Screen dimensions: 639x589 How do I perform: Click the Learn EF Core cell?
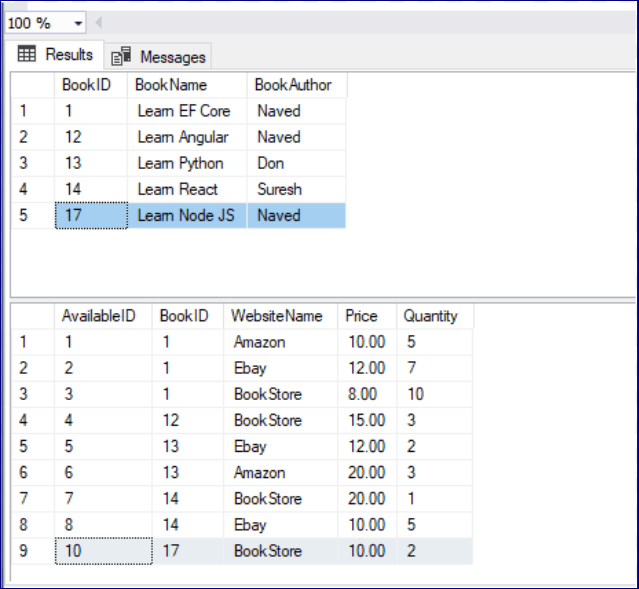(184, 111)
